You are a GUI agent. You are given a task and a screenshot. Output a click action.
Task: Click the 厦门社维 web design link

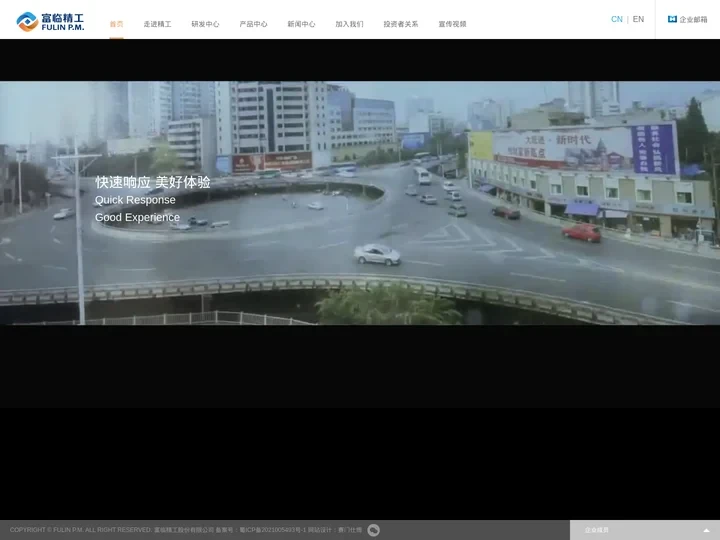tap(350, 530)
